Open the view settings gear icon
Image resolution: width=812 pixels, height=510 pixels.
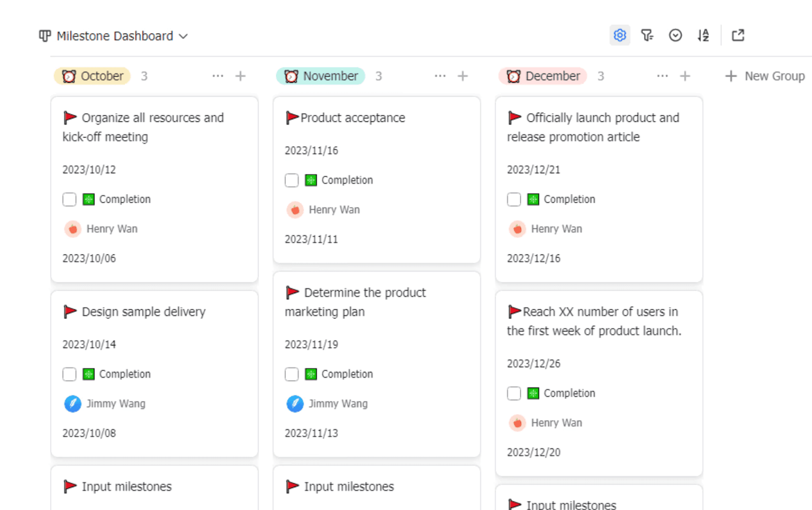pyautogui.click(x=620, y=35)
